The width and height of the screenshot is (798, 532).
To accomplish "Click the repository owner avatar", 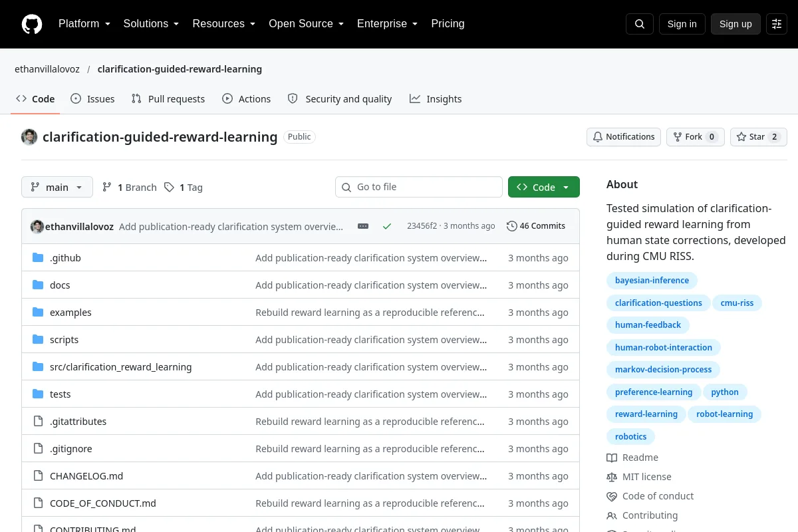I will coord(29,137).
